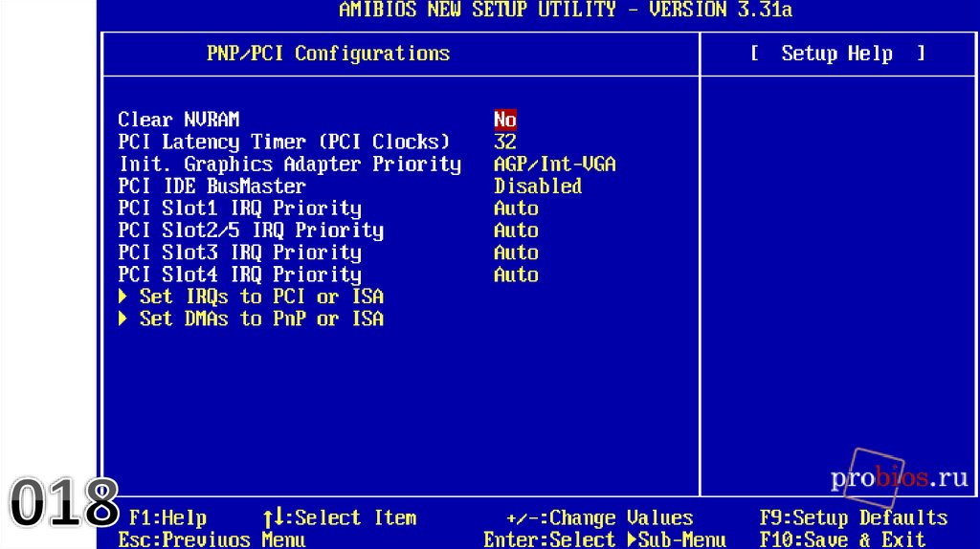Select PCI Slot3 IRQ Priority Auto value

click(516, 253)
